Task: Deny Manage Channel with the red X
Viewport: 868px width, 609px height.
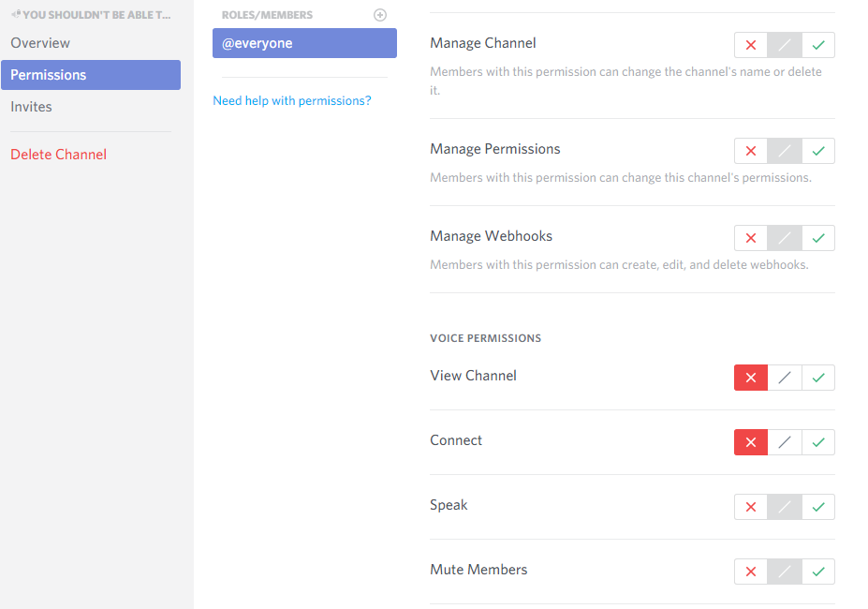Action: tap(750, 44)
